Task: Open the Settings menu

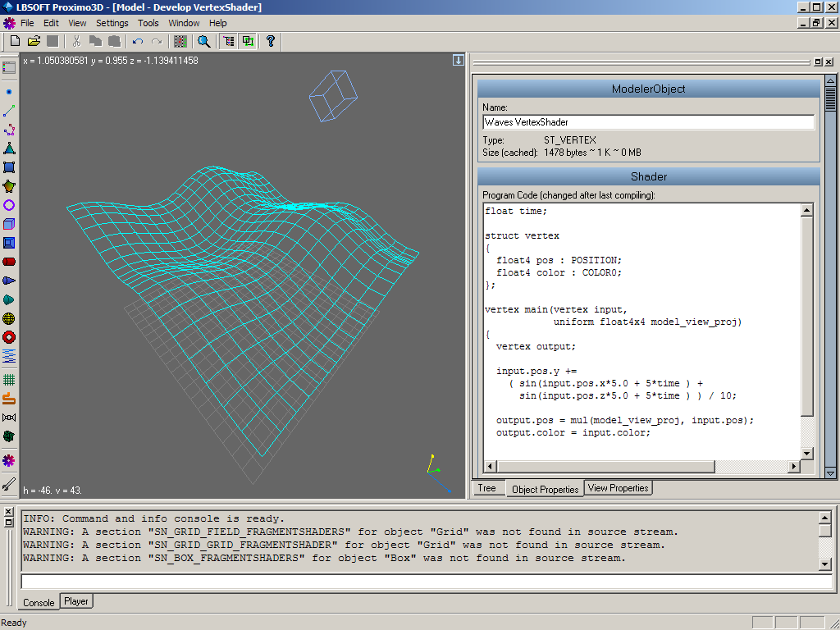Action: click(x=112, y=23)
